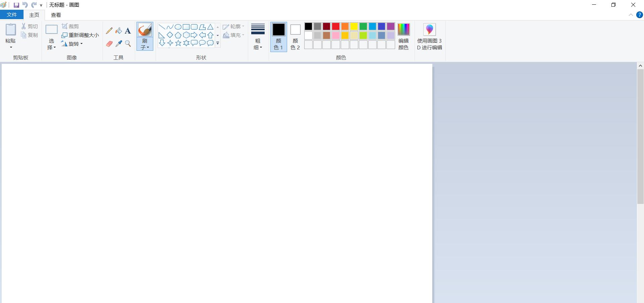Open the shape Outline (轮廓) dropdown
The width and height of the screenshot is (644, 303).
pos(234,27)
